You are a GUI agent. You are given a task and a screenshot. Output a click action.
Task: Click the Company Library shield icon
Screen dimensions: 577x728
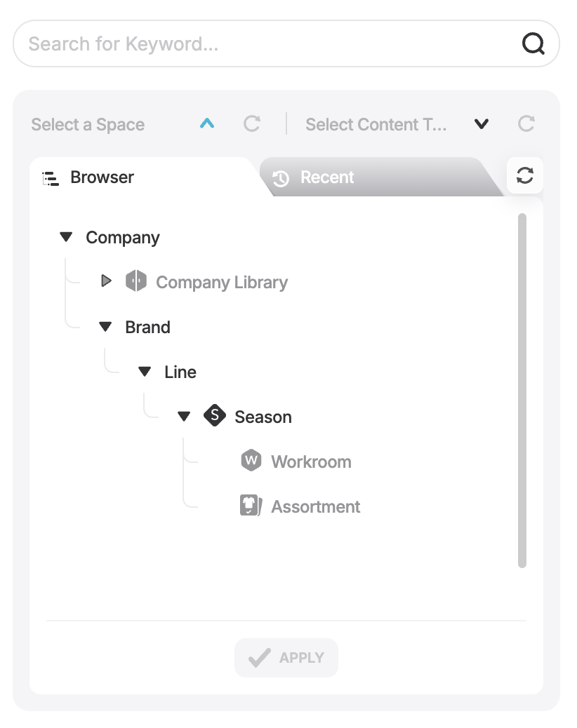point(136,281)
